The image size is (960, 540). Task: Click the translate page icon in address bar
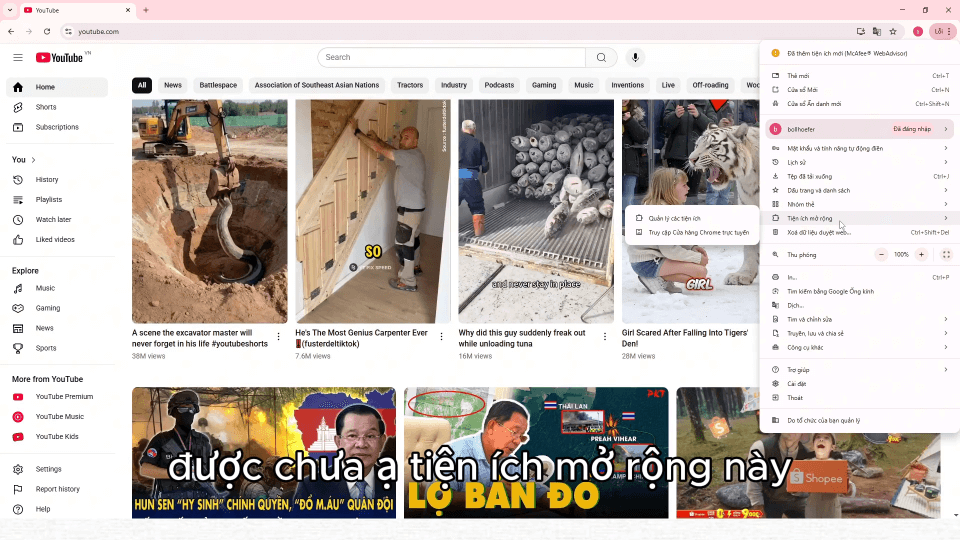(877, 31)
